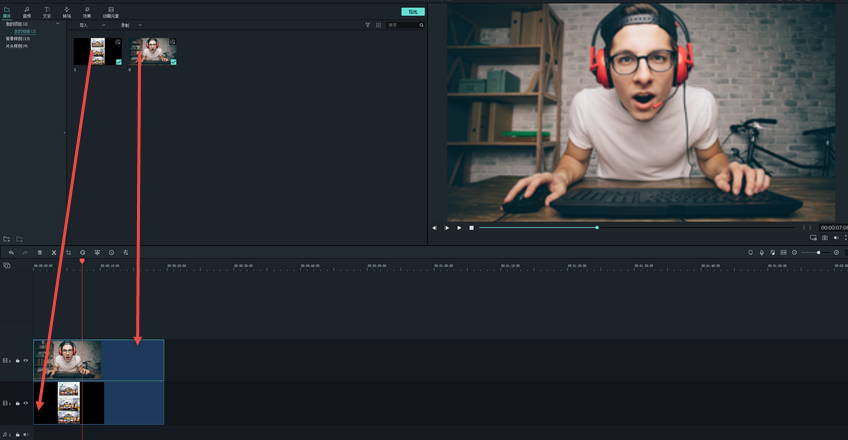Click the voiceover microphone icon
Viewport: 848px width, 440px height.
(x=761, y=252)
